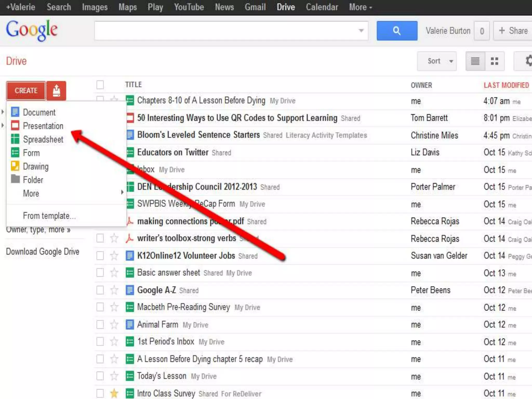Click the Drawing icon in Create menu
532x399 pixels.
15,166
